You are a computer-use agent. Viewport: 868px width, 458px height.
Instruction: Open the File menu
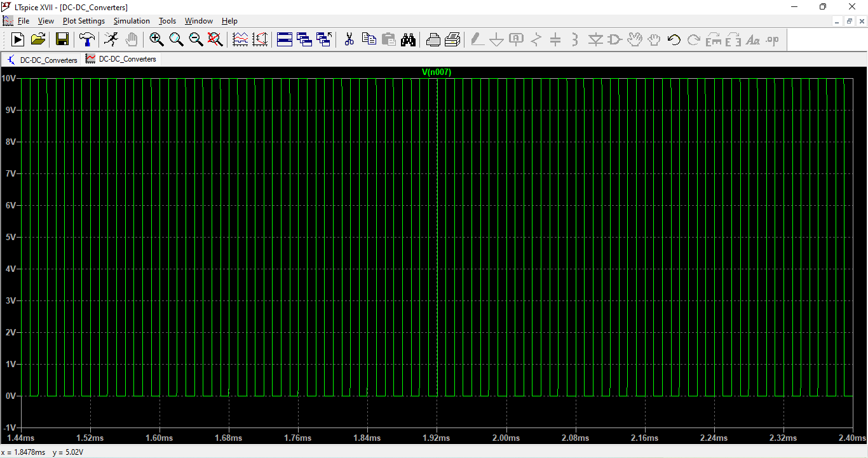(24, 21)
